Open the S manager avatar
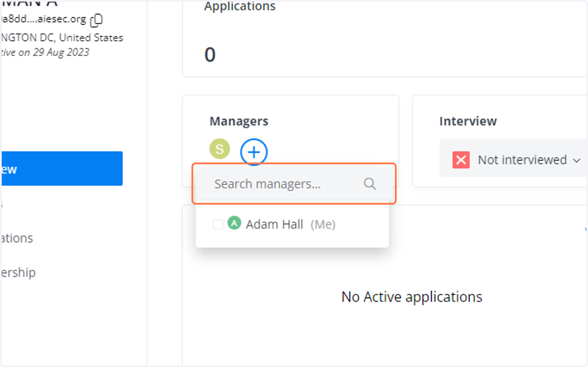The height and width of the screenshot is (367, 588). (x=220, y=149)
